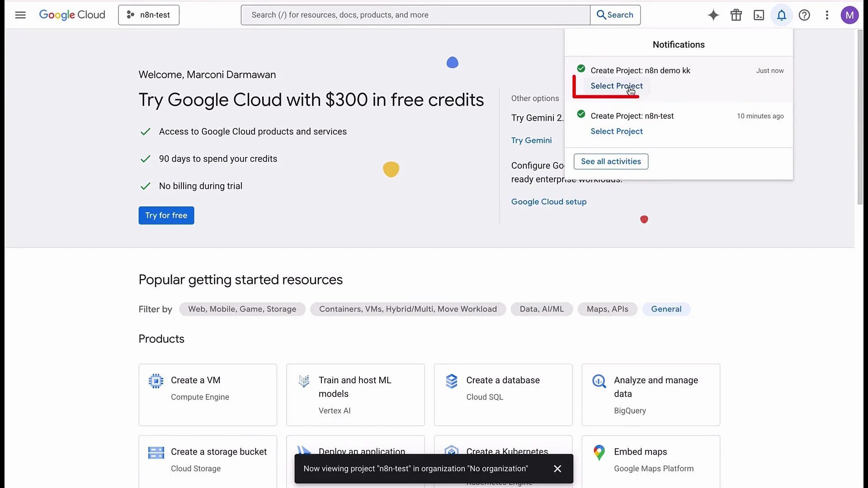This screenshot has width=868, height=488.
Task: Open Embed maps card
Action: coord(651,462)
